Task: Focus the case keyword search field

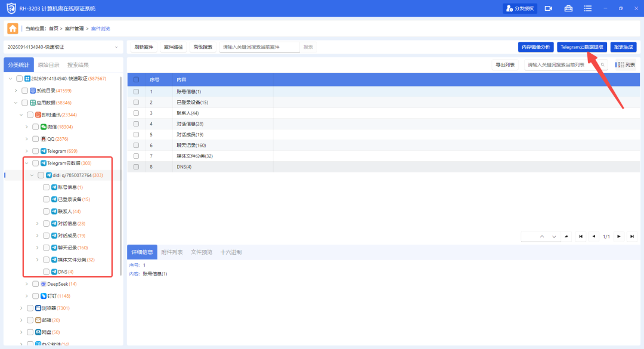Action: 259,47
